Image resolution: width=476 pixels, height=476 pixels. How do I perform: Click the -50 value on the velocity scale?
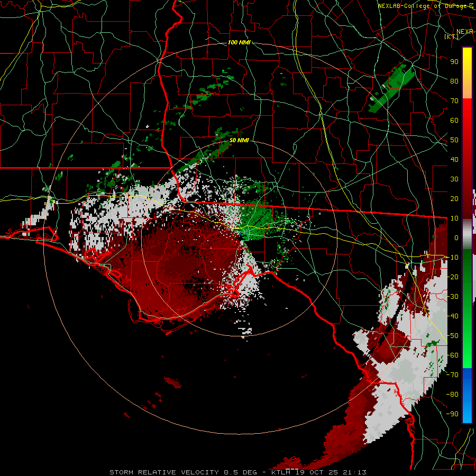452,336
